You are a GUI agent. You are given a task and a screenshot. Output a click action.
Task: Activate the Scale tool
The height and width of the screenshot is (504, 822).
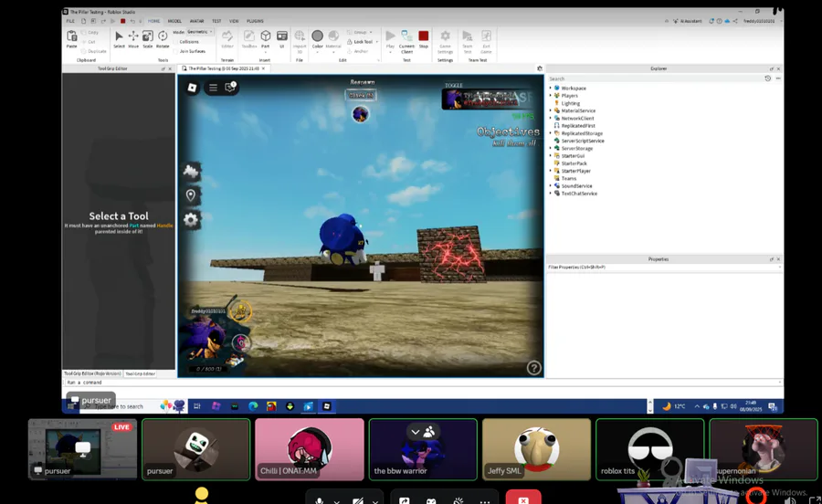148,39
